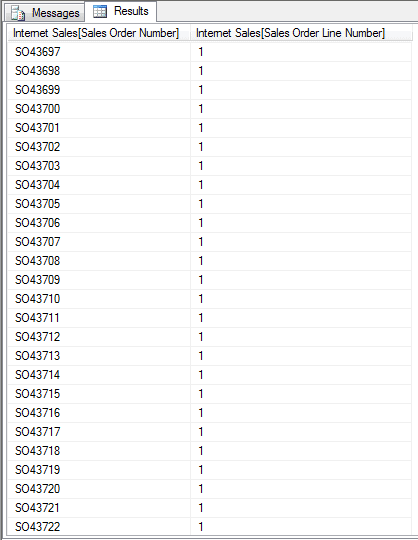Image resolution: width=418 pixels, height=540 pixels.
Task: Click line number cell for SO43707
Action: (x=301, y=242)
